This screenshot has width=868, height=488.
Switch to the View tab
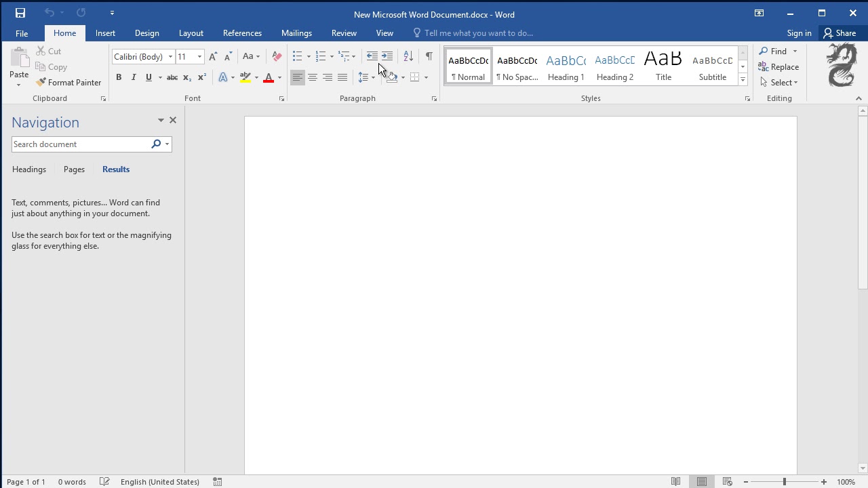pyautogui.click(x=384, y=33)
